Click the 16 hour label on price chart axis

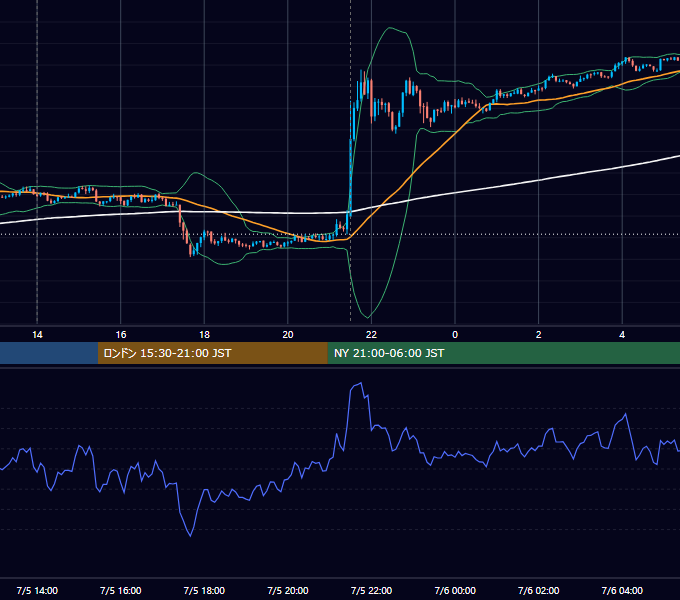point(121,335)
